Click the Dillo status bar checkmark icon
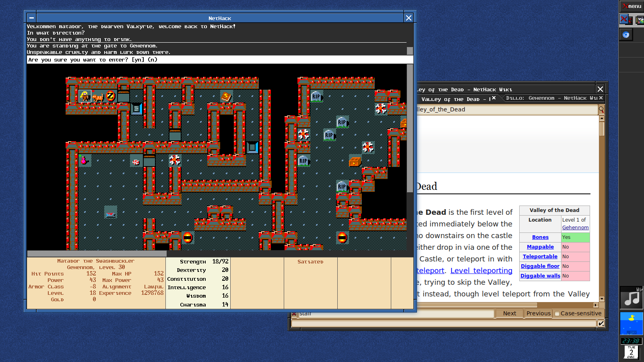The width and height of the screenshot is (644, 362). (x=601, y=323)
